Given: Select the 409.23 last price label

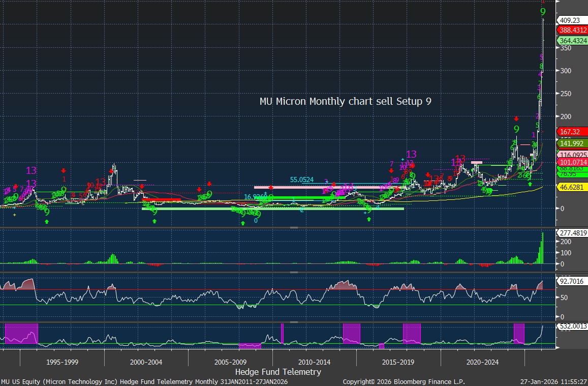Looking at the screenshot, I should pos(569,20).
